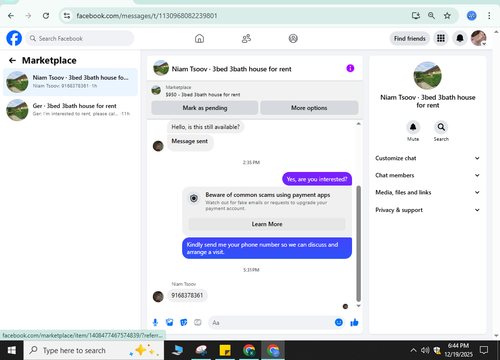Open the browser zoom magnifier icon
The image size is (500, 360).
point(431,16)
